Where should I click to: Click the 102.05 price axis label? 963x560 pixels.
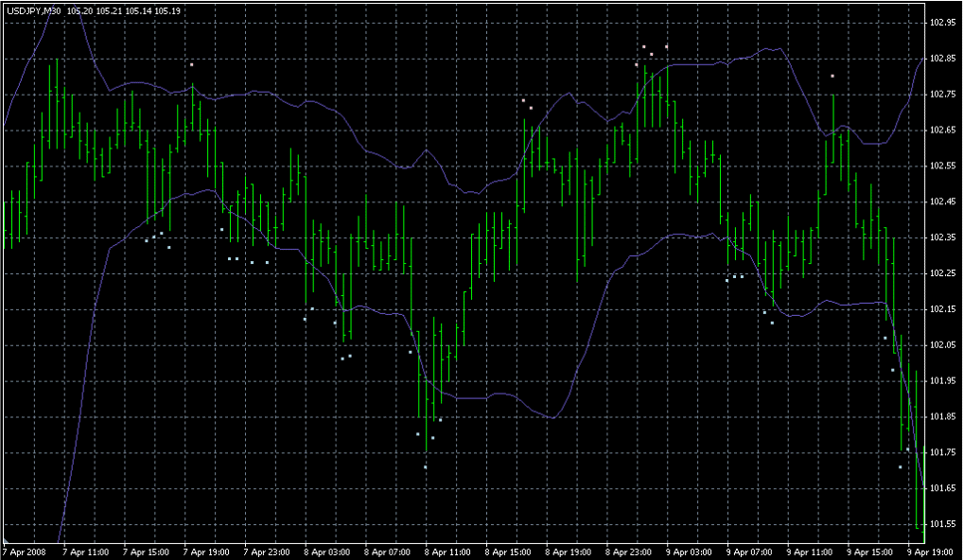[943, 345]
